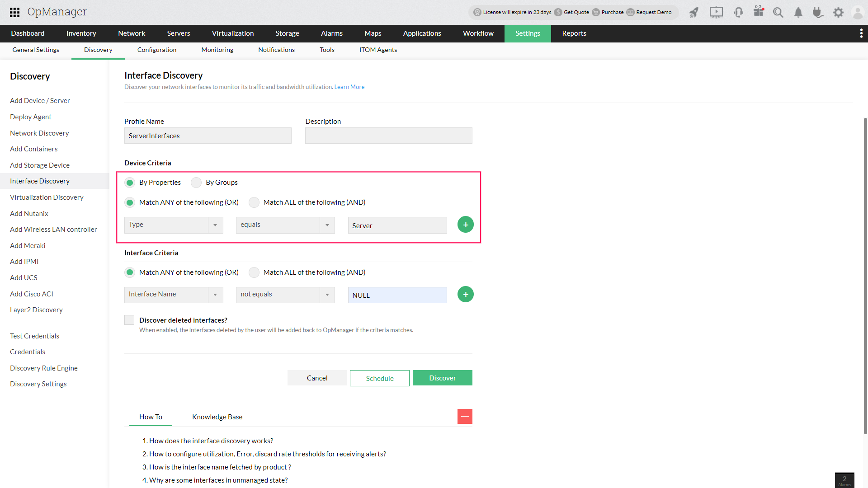Open the presentation video icon
Screen dimensions: 868x488
tap(716, 12)
